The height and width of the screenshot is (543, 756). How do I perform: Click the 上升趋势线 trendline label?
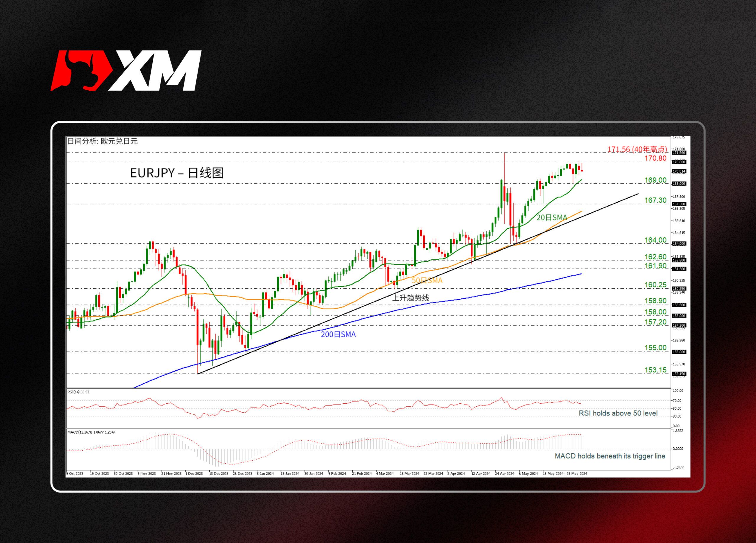tap(410, 298)
